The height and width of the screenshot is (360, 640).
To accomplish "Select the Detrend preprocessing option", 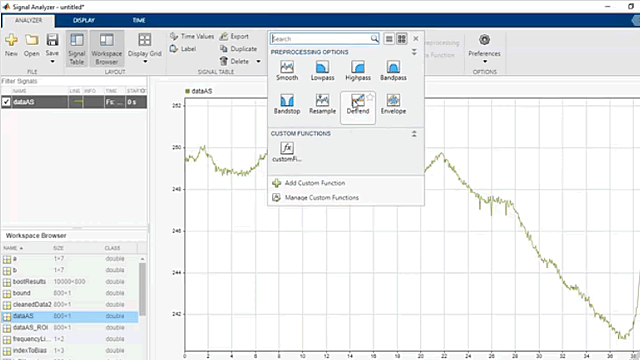I will tap(358, 107).
